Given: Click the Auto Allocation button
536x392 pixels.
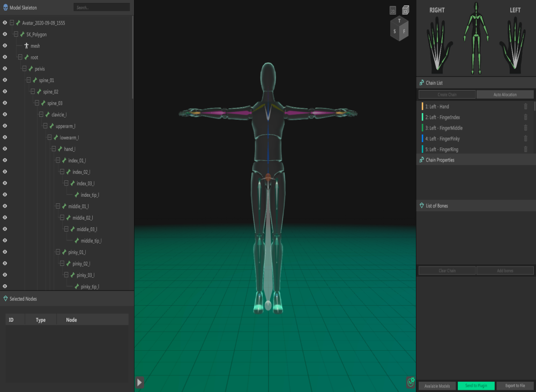Looking at the screenshot, I should 505,94.
